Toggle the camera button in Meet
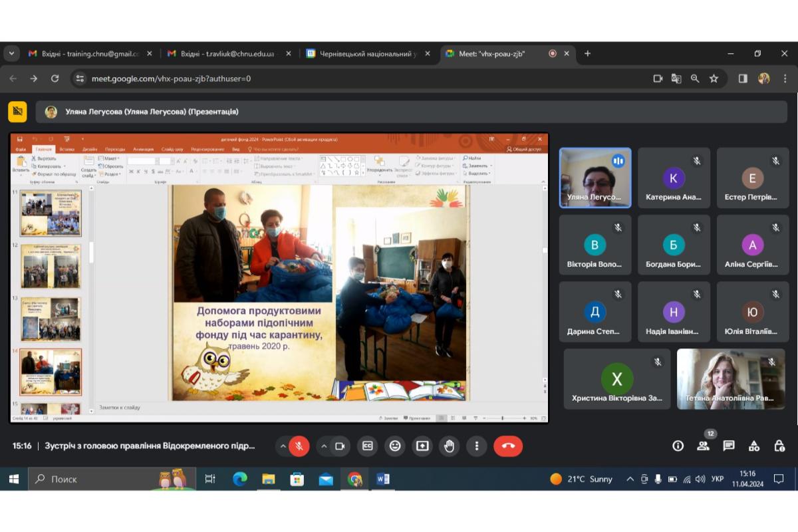 pyautogui.click(x=340, y=446)
